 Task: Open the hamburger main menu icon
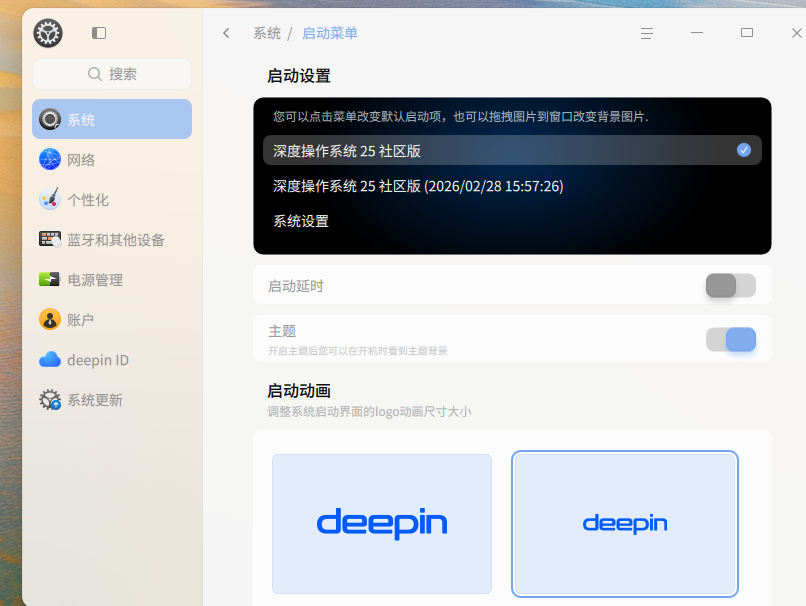647,33
